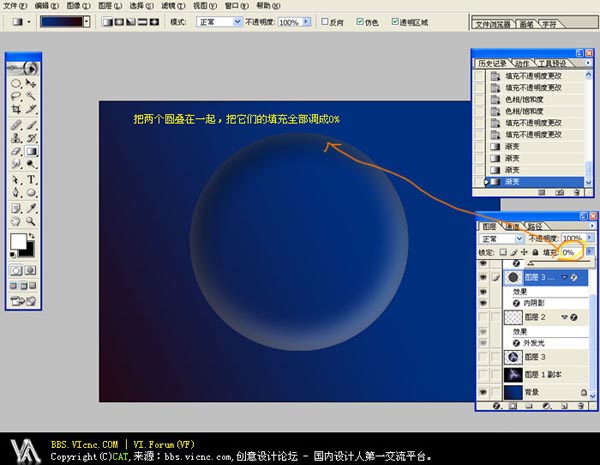Select the Hand tool
This screenshot has height=465, width=600.
[x=16, y=221]
